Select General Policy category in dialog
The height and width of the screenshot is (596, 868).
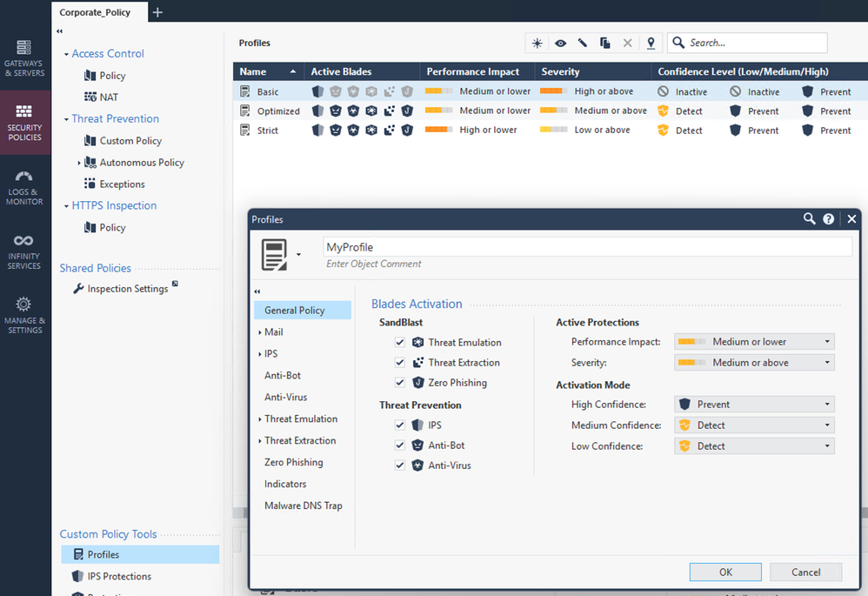pyautogui.click(x=303, y=311)
